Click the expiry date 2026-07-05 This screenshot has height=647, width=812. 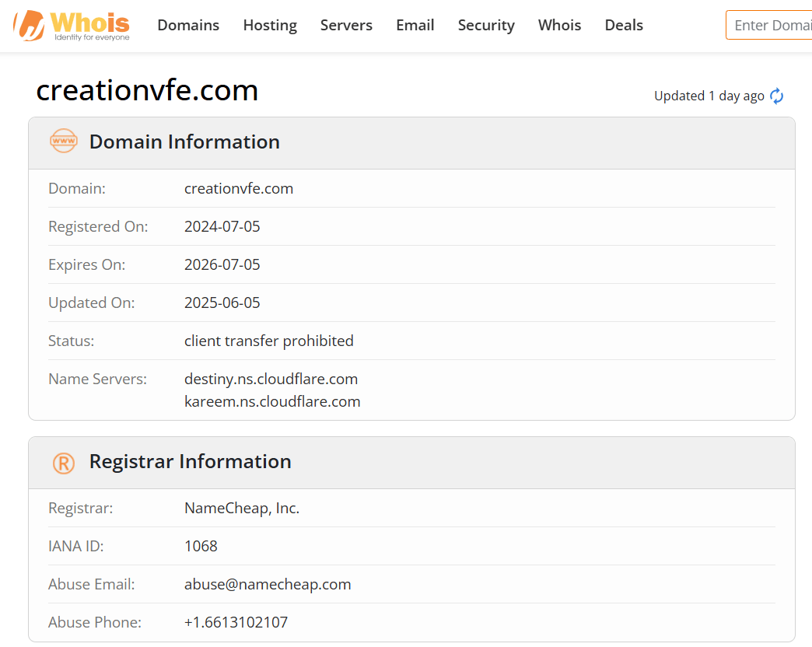222,264
